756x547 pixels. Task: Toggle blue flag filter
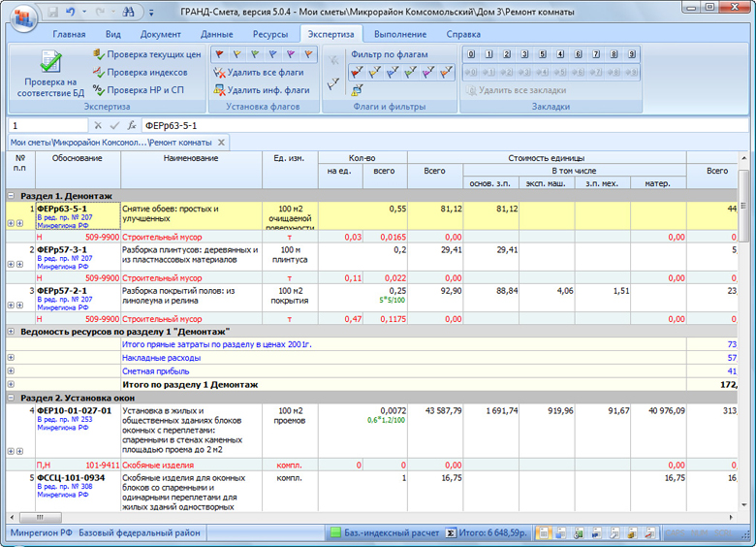pos(393,73)
